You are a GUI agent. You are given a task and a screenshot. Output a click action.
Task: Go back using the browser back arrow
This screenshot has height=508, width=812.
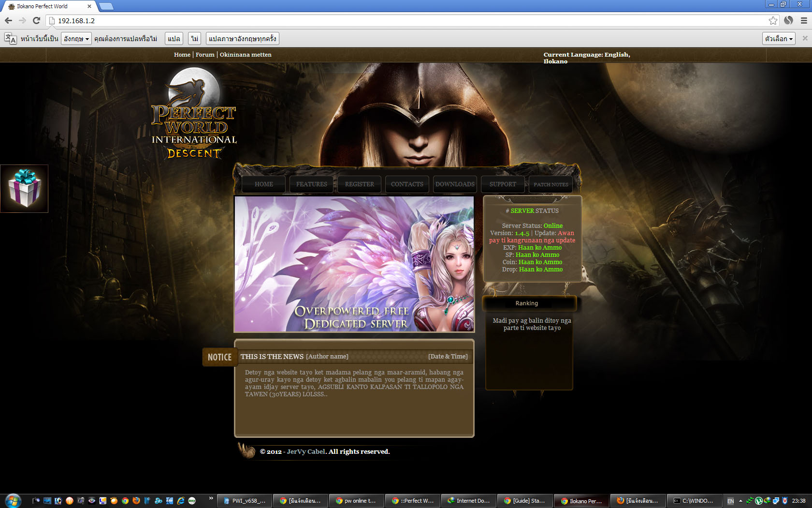pos(8,20)
